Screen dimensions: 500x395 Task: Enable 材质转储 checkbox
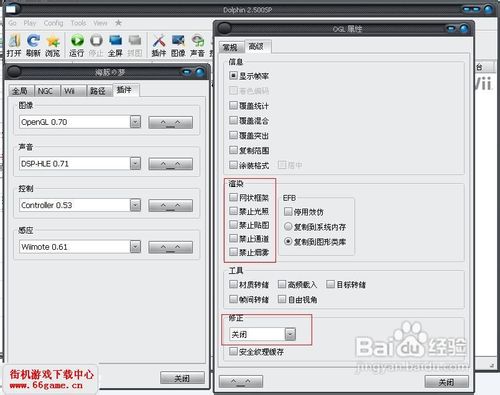click(233, 284)
